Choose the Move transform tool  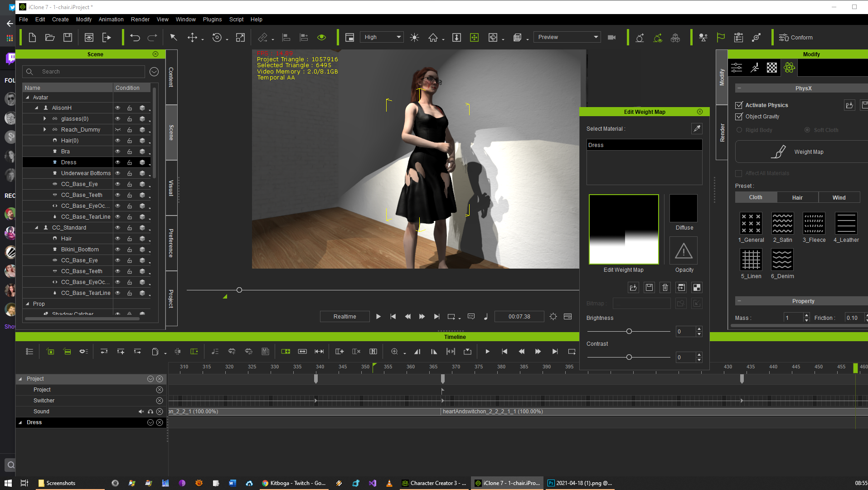point(192,37)
